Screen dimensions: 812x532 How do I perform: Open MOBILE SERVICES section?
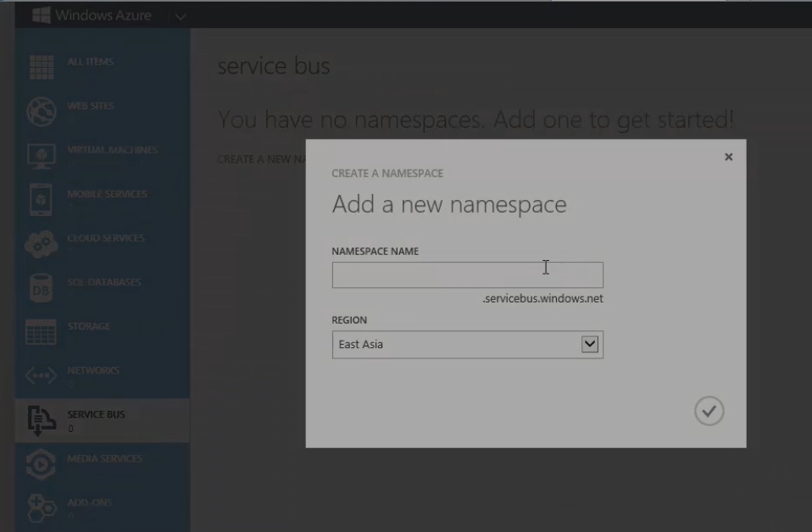point(107,194)
